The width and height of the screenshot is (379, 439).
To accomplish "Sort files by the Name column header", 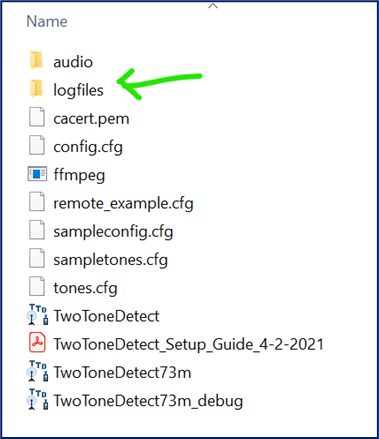I will 47,22.
